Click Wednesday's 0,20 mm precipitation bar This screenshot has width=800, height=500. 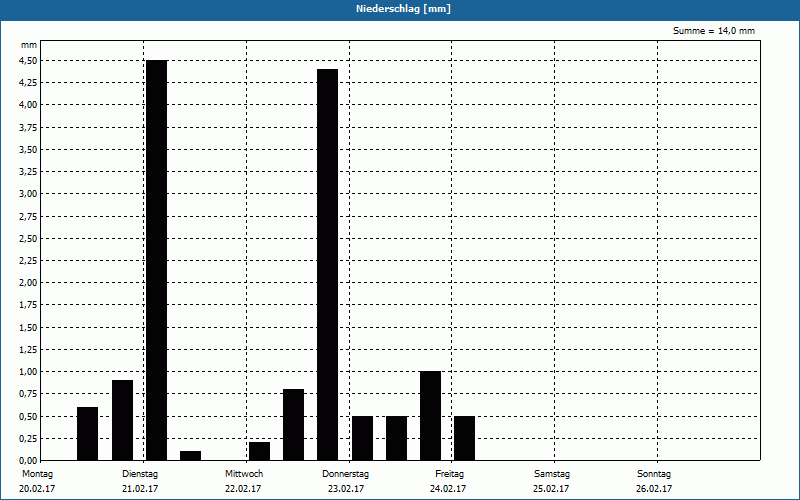click(x=260, y=452)
